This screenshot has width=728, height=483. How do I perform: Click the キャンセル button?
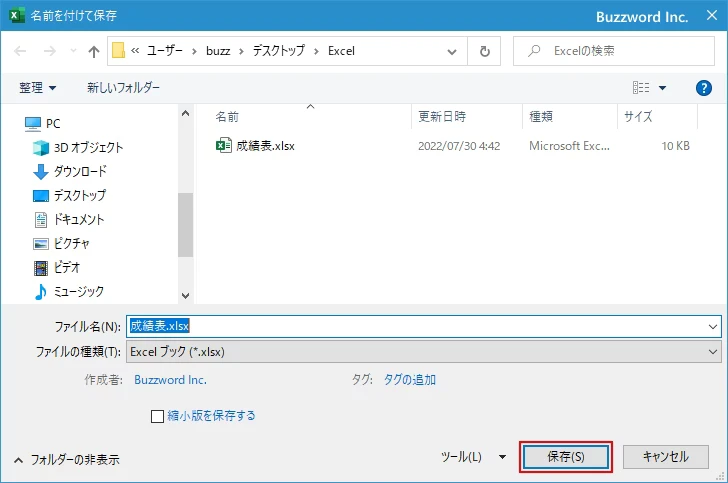point(665,457)
